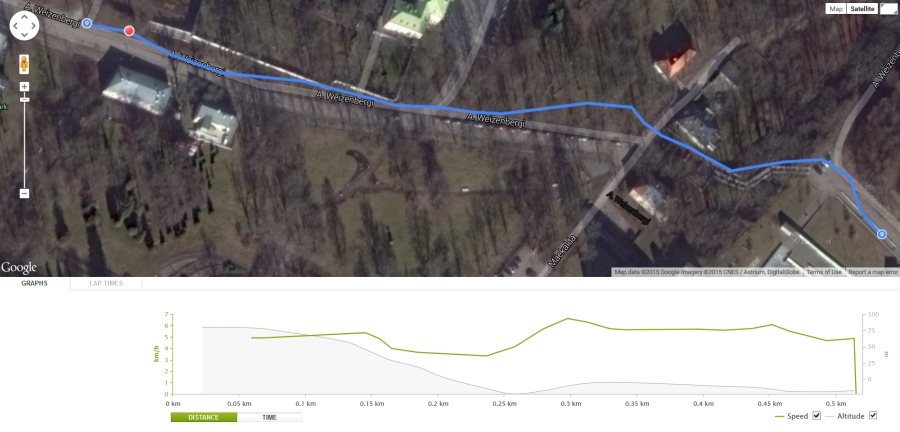Viewport: 900px width, 432px height.
Task: Select Satellite view
Action: tap(862, 9)
